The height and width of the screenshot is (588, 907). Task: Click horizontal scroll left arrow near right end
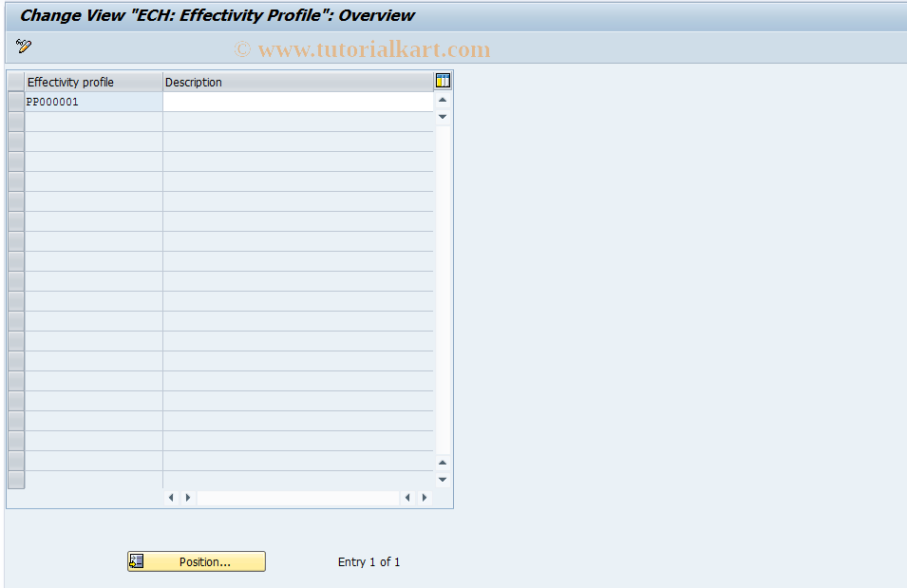pos(407,498)
